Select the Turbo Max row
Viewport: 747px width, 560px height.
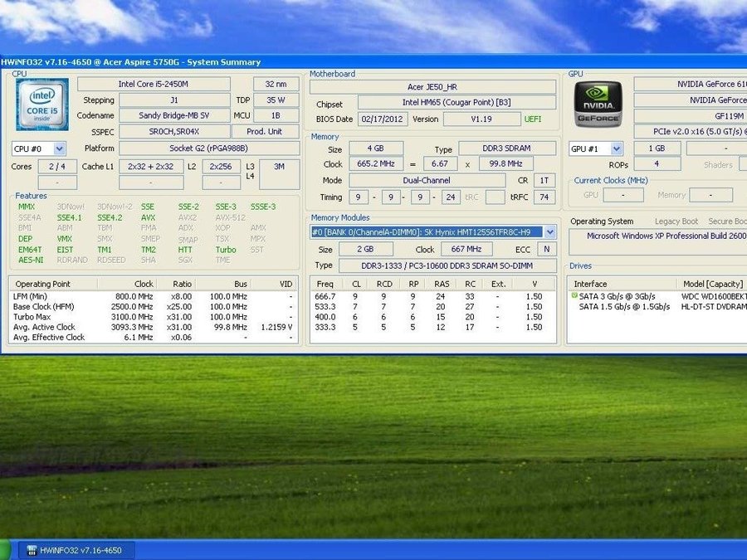click(x=153, y=317)
